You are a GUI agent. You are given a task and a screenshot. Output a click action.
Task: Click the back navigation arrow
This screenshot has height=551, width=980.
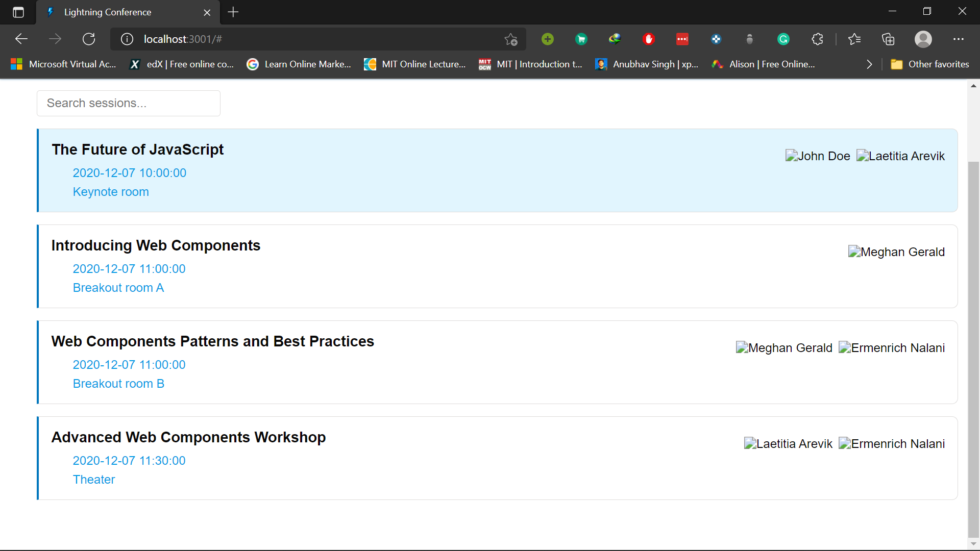(21, 39)
